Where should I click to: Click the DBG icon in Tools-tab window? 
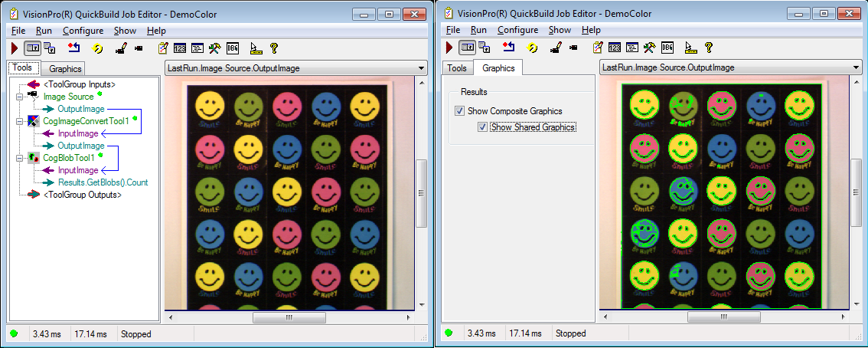pos(233,48)
